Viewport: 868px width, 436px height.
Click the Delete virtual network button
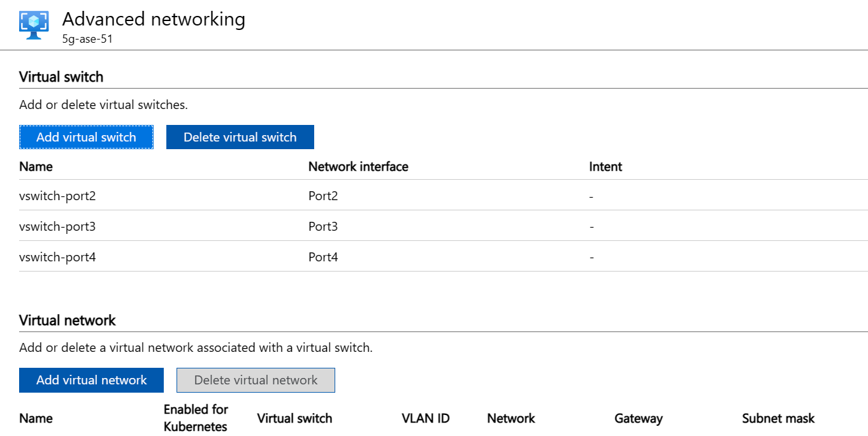click(x=256, y=380)
